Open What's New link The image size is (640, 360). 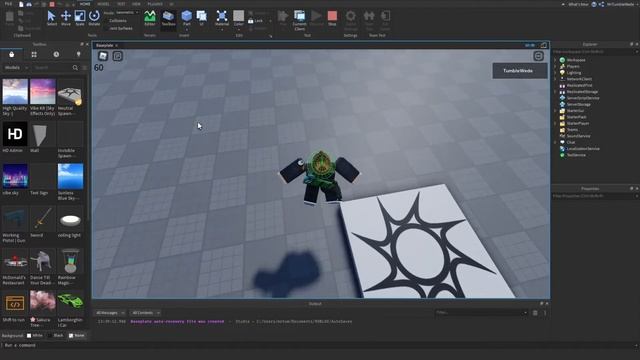pyautogui.click(x=578, y=4)
